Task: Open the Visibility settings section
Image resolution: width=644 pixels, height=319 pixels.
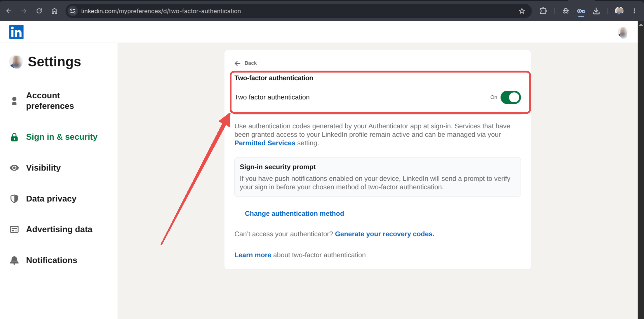Action: 43,168
